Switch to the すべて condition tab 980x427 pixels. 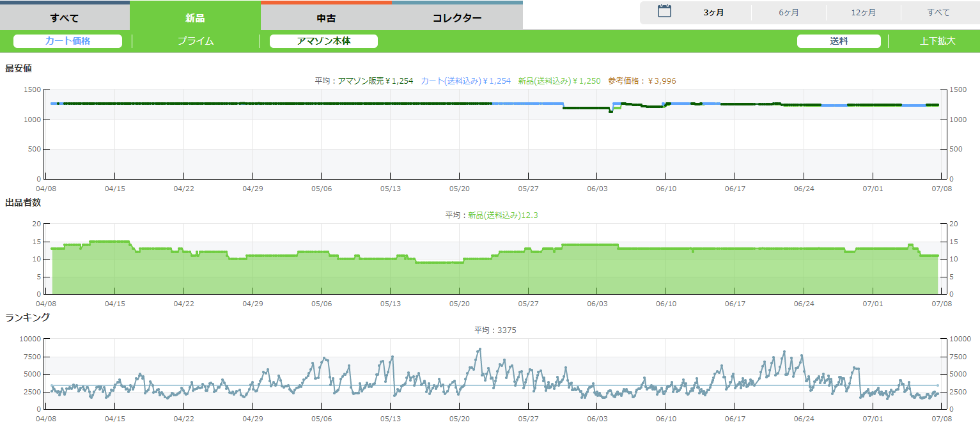pos(65,17)
